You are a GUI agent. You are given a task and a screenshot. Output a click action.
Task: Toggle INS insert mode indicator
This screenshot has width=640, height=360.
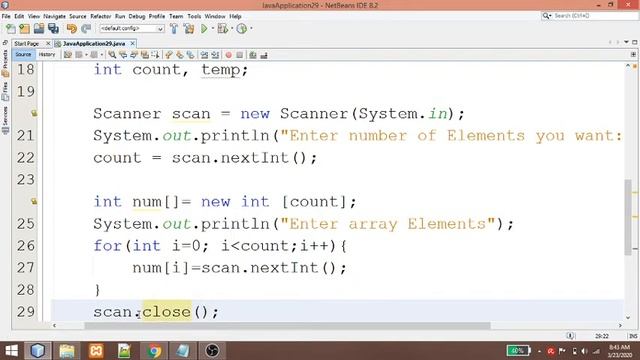tap(633, 336)
